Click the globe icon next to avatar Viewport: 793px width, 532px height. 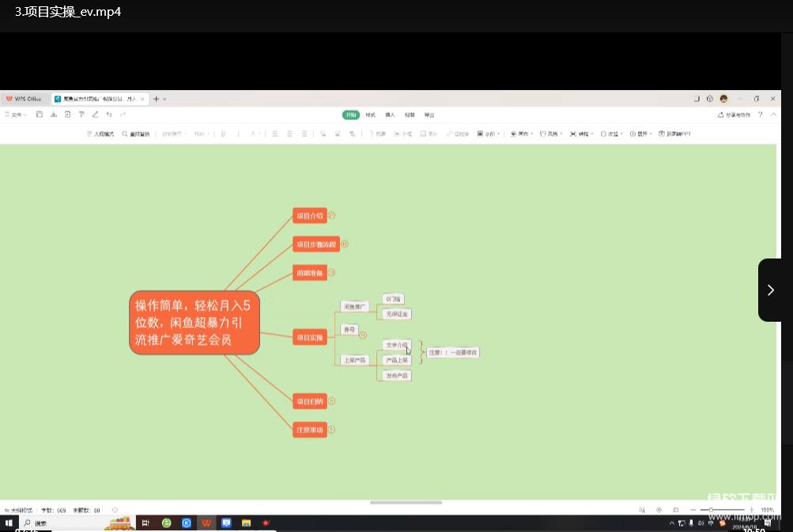pyautogui.click(x=710, y=99)
